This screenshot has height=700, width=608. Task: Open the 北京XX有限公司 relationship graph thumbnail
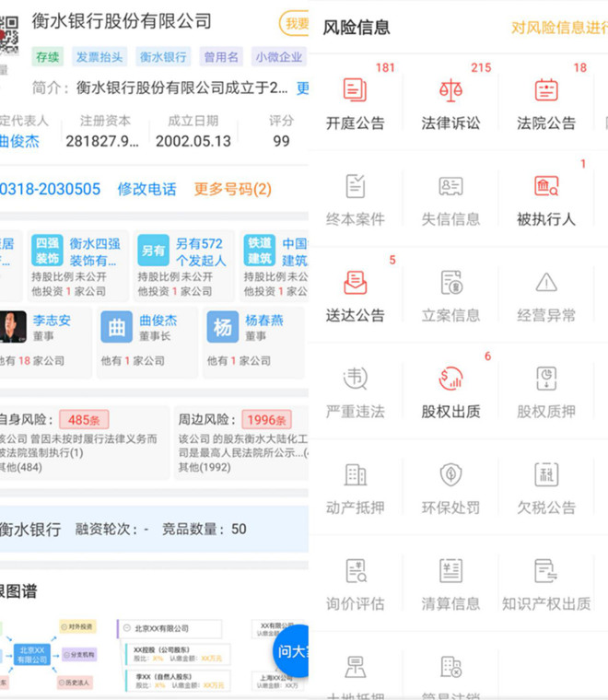tap(48, 654)
